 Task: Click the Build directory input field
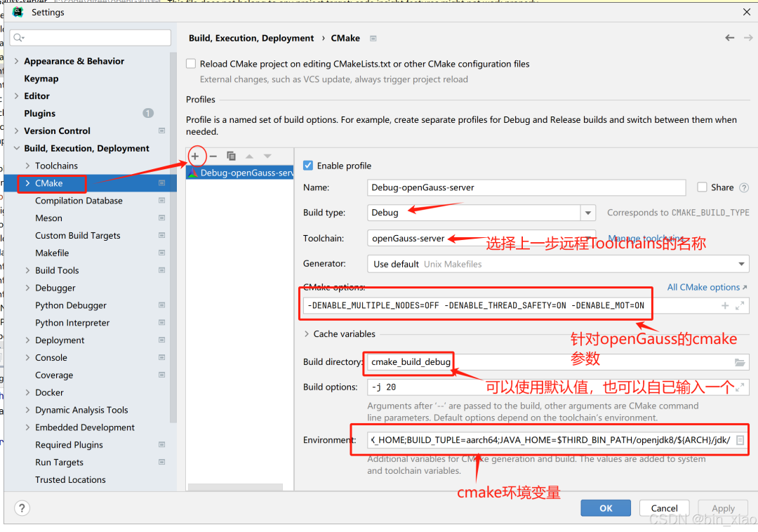[x=558, y=362]
